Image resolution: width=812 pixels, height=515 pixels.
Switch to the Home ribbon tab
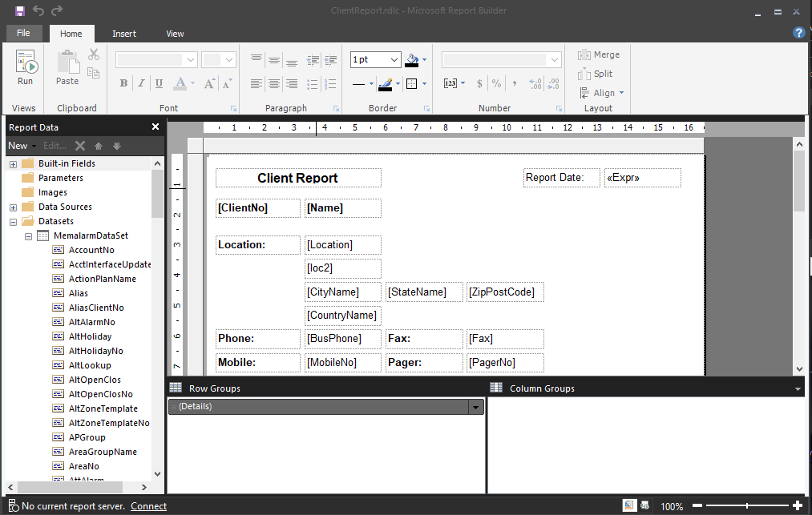[71, 34]
